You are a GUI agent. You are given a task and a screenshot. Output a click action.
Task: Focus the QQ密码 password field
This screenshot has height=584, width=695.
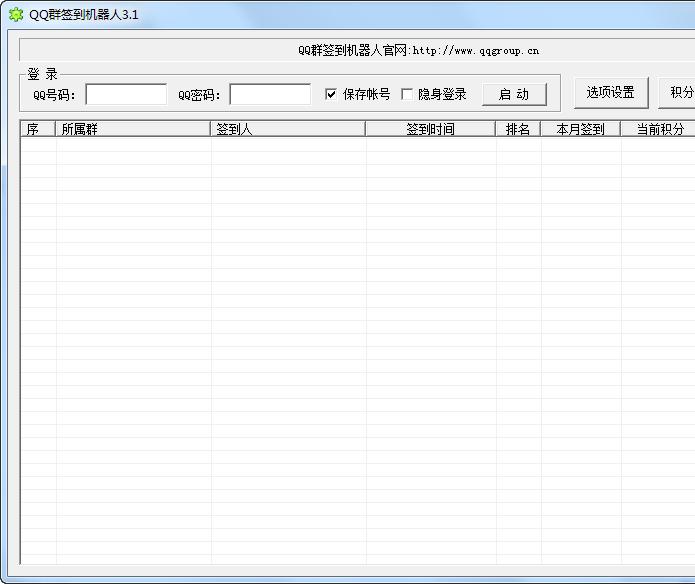[x=270, y=94]
